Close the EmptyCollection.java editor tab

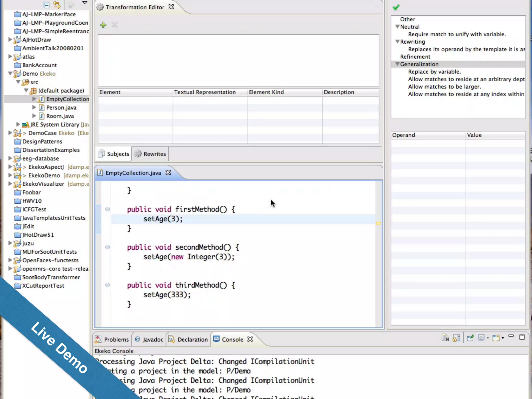pos(168,172)
